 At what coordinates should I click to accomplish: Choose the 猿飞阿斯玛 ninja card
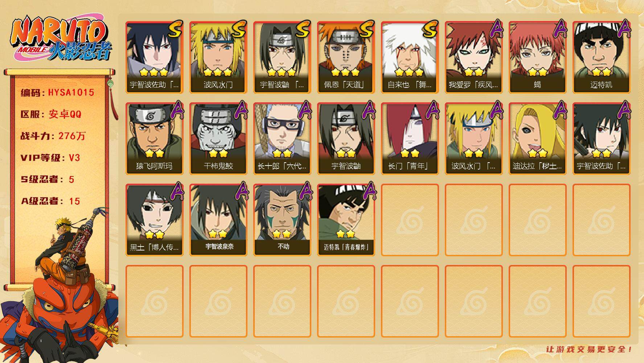pos(154,139)
